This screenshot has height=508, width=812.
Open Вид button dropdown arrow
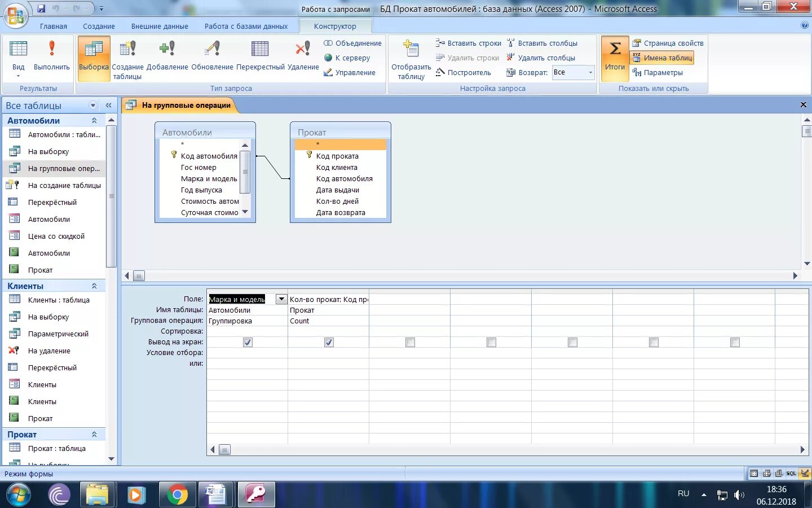(18, 76)
